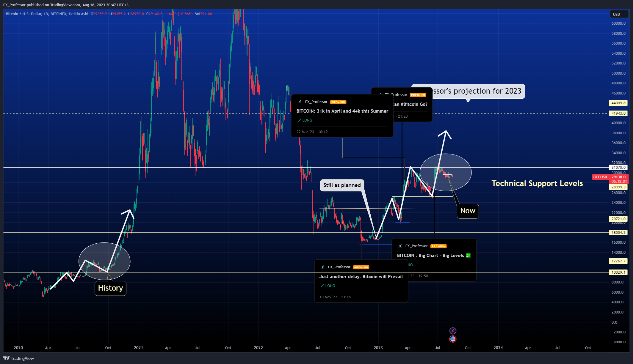Click the BTCUSD price tag on the axis
633x364 pixels.
pos(600,177)
